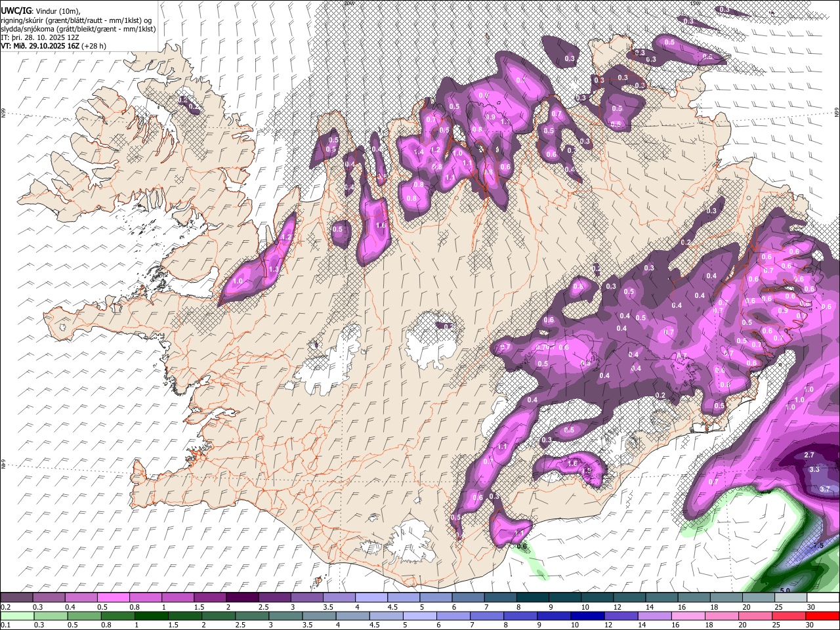840x630 pixels.
Task: Select the bright pink 0.5 snow legend swatch
Action: tap(113, 597)
